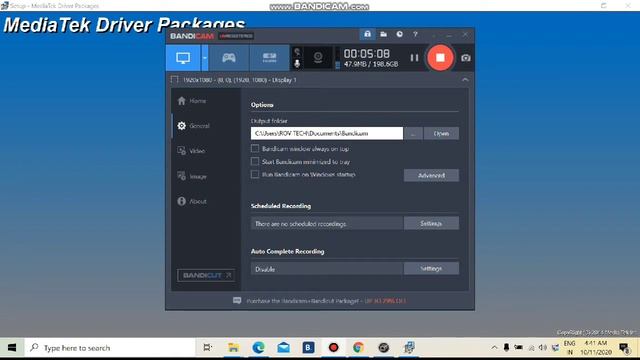Open File Explorer from taskbar
Viewport: 640px width, 360px height.
coord(233,348)
